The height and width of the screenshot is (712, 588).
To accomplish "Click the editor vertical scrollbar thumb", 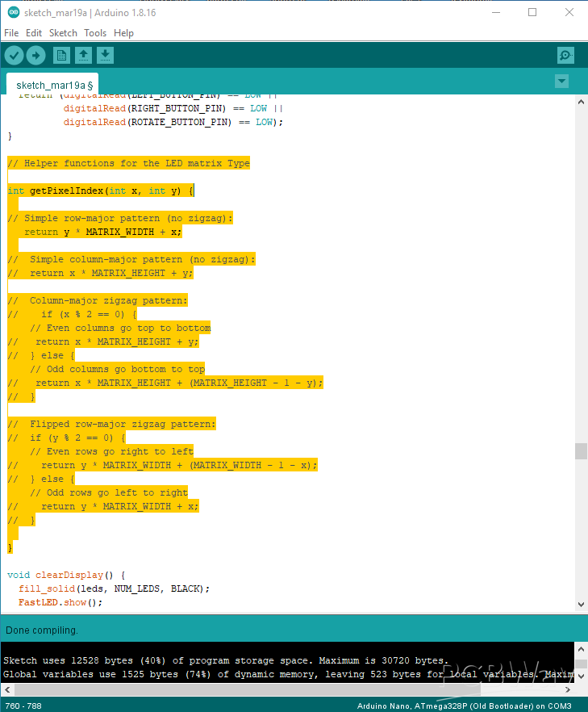I will tap(581, 451).
